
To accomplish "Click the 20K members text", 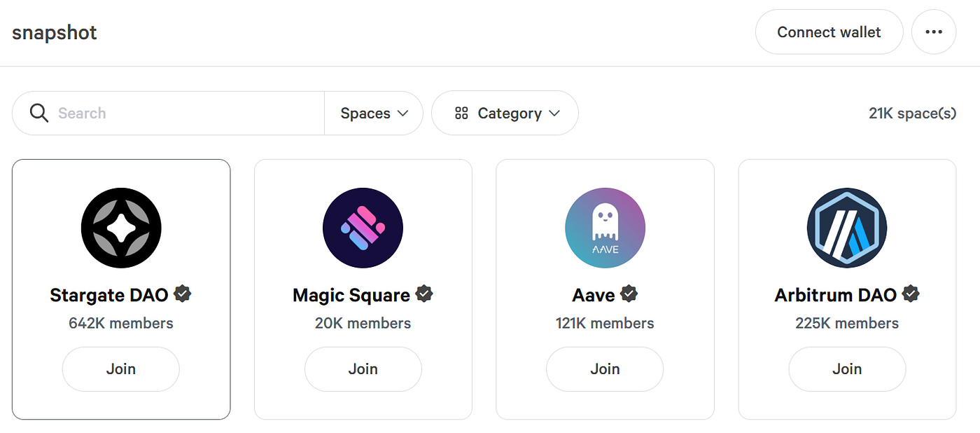I will pyautogui.click(x=363, y=323).
